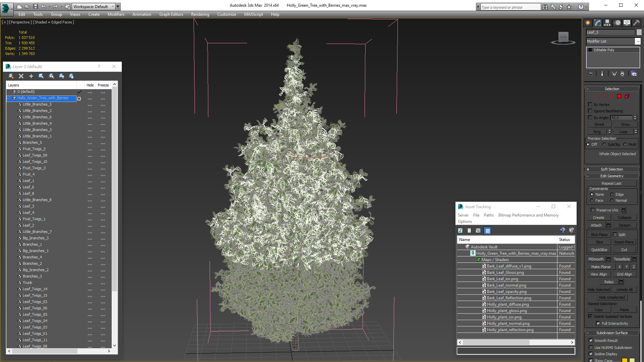Image resolution: width=644 pixels, height=362 pixels.
Task: Open Bitmap Performance and Memory menu
Action: click(x=529, y=215)
